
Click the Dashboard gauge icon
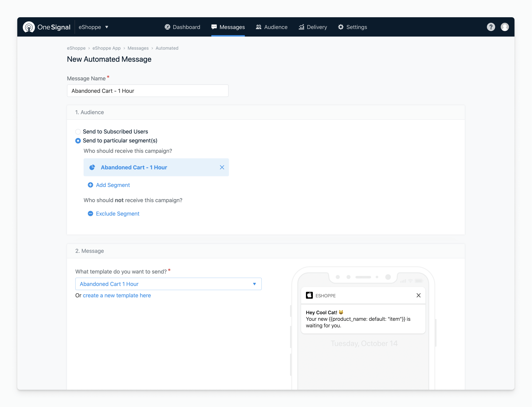[167, 27]
